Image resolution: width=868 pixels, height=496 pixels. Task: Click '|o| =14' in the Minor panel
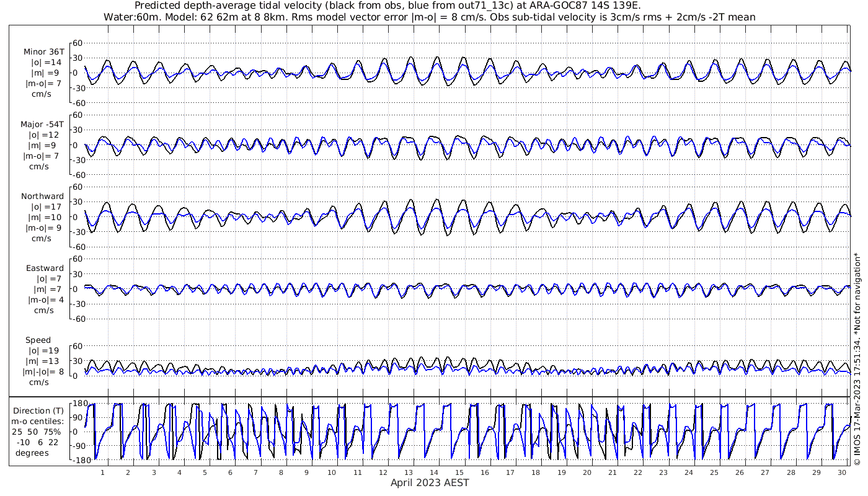coord(46,63)
